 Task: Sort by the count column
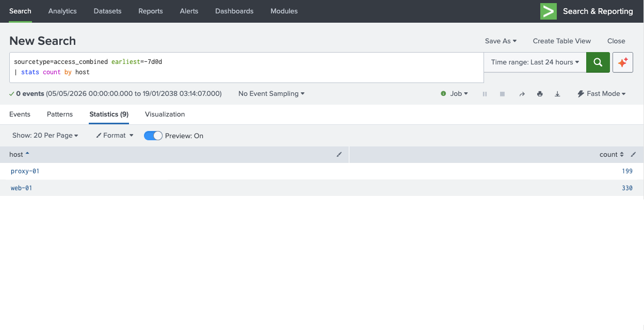[x=611, y=154]
